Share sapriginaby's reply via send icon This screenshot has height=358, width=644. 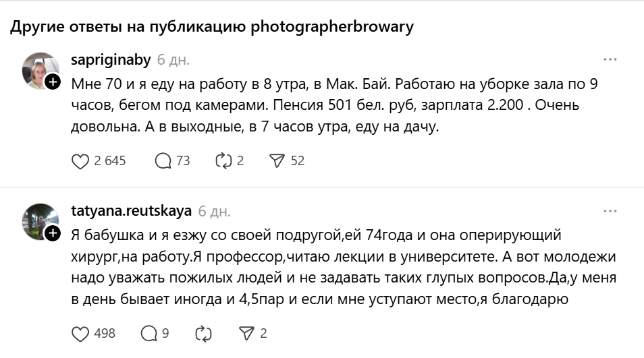click(x=277, y=160)
